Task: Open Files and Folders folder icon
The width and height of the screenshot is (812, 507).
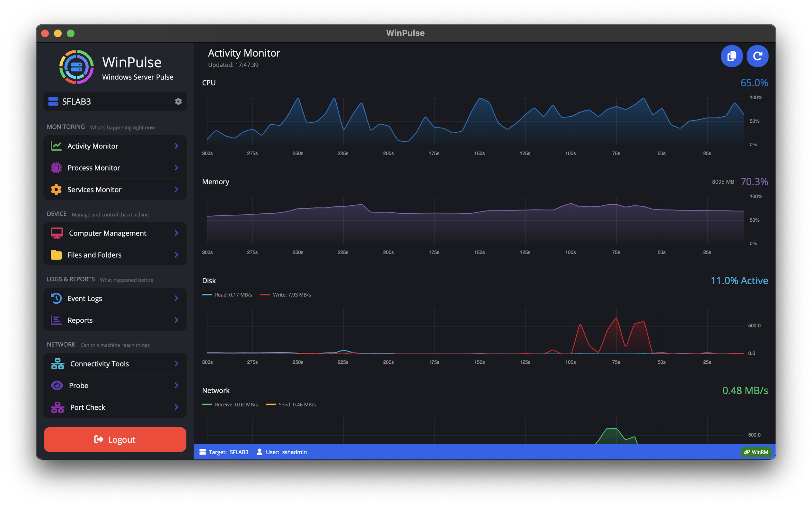Action: [57, 255]
